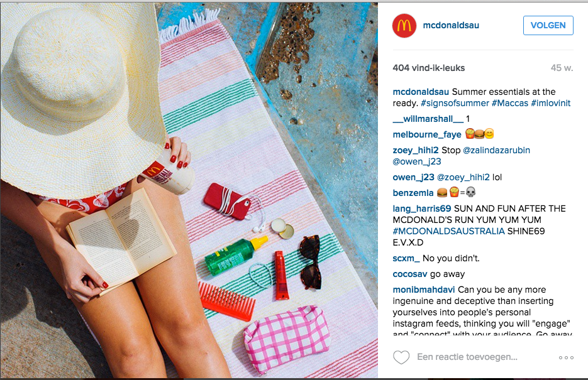The height and width of the screenshot is (380, 588).
Task: Visit the monibmahdavi profile
Action: coord(424,290)
